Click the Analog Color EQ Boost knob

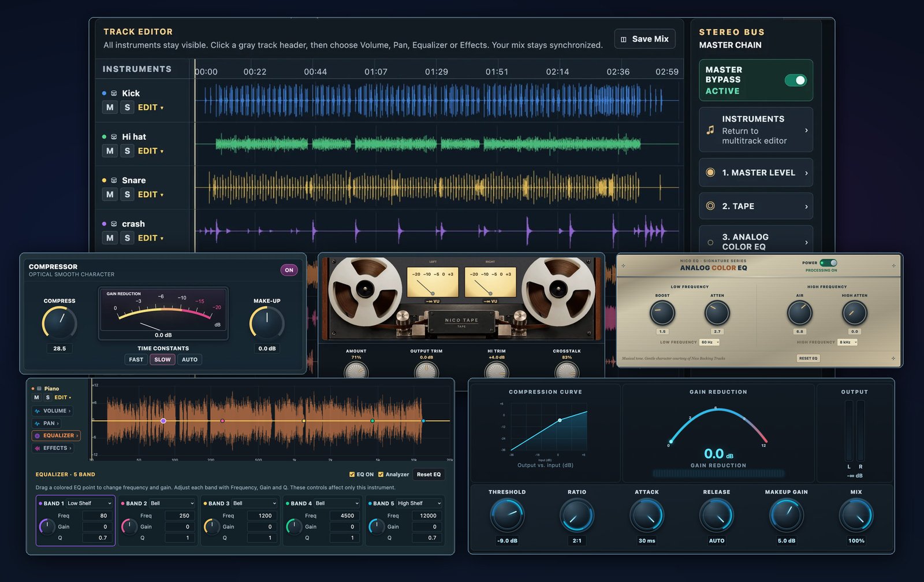pyautogui.click(x=662, y=313)
